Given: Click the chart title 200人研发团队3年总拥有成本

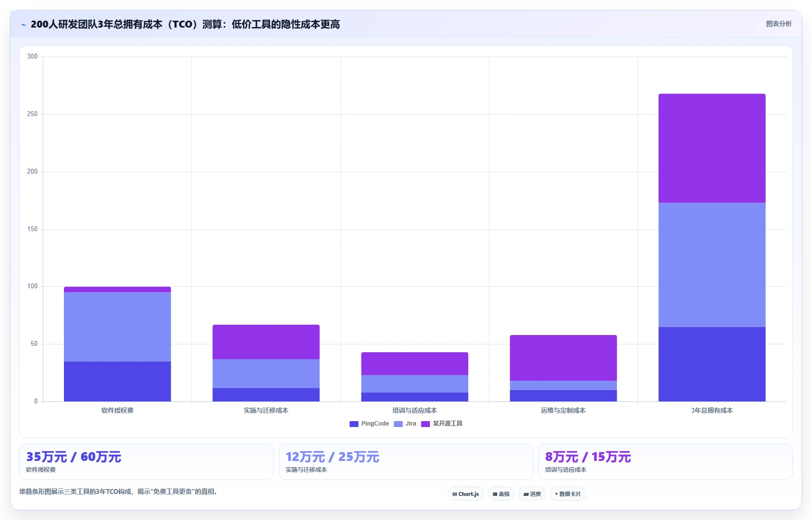Looking at the screenshot, I should [x=185, y=25].
